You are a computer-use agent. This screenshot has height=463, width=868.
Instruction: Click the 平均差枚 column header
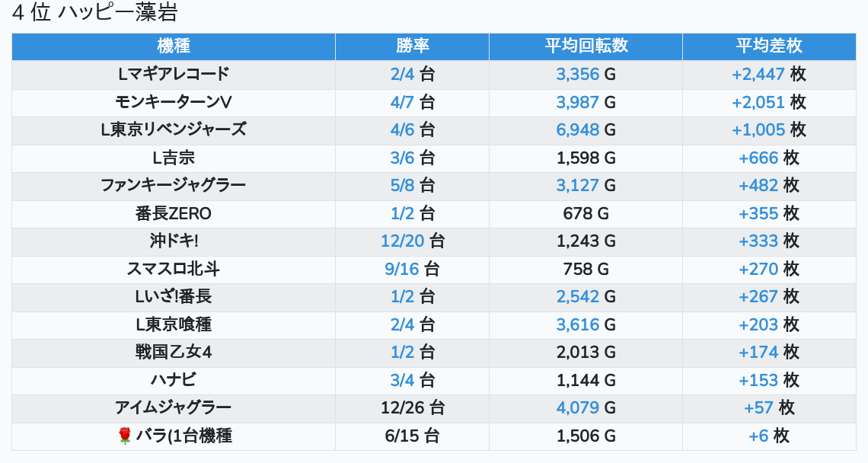(769, 46)
